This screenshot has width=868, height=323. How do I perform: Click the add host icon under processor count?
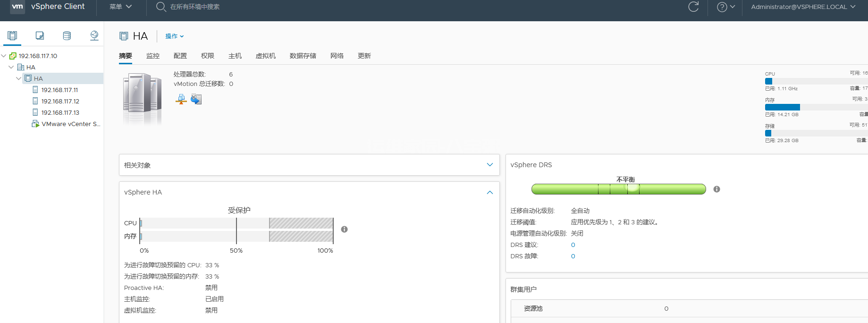tap(181, 99)
